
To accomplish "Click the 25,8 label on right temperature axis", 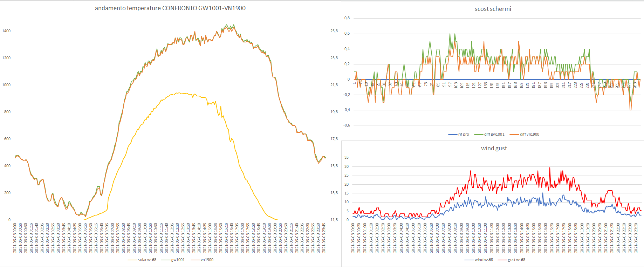I will 334,31.
